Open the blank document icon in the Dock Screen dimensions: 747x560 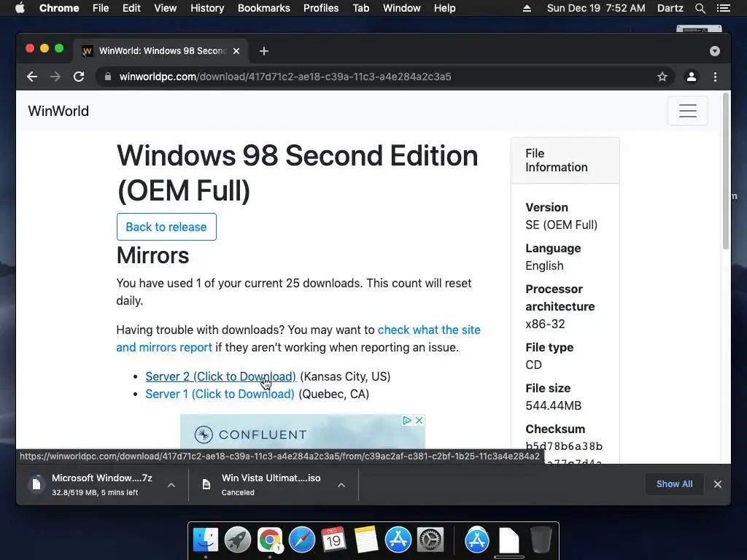pos(508,540)
